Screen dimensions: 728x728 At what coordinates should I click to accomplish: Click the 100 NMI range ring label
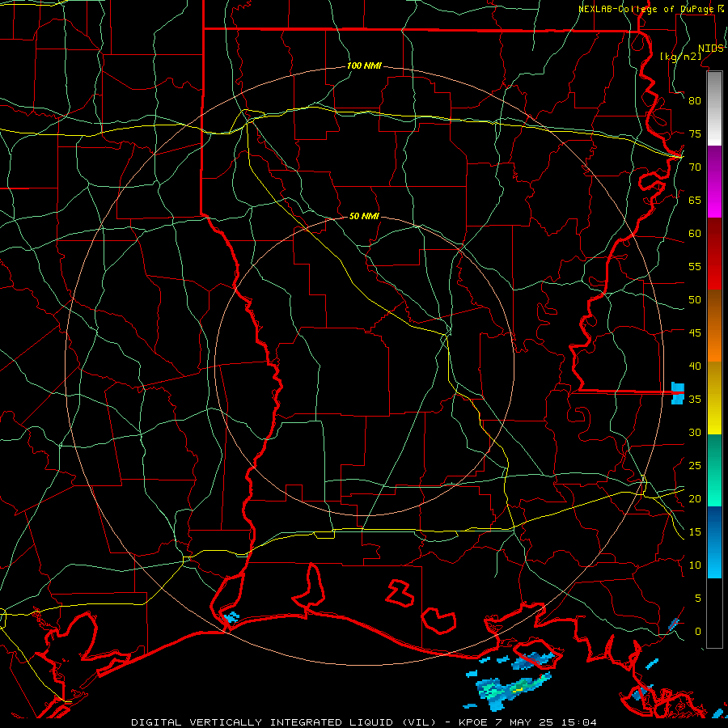tap(364, 66)
